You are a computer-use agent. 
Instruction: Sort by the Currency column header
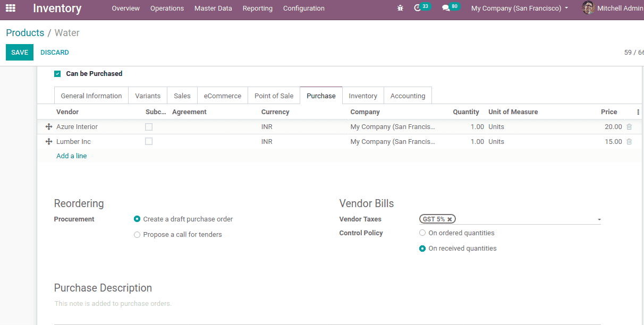pyautogui.click(x=275, y=112)
